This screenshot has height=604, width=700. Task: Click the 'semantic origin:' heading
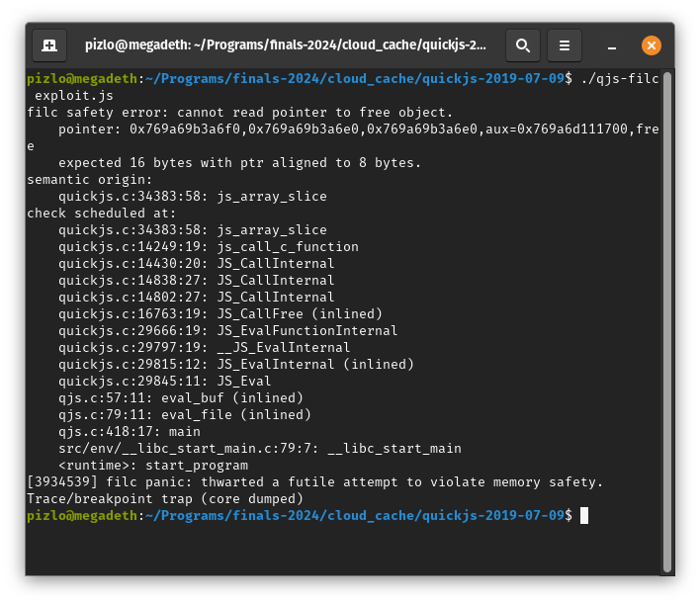click(x=89, y=180)
